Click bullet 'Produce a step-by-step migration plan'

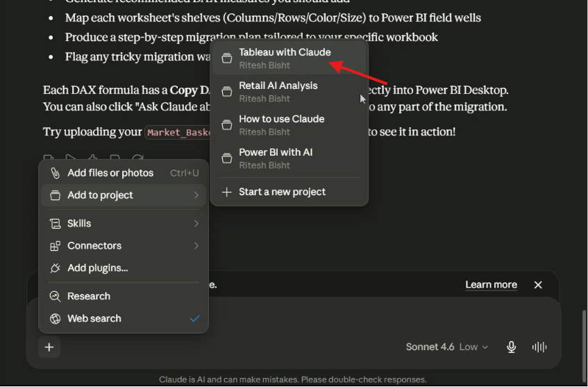click(251, 37)
